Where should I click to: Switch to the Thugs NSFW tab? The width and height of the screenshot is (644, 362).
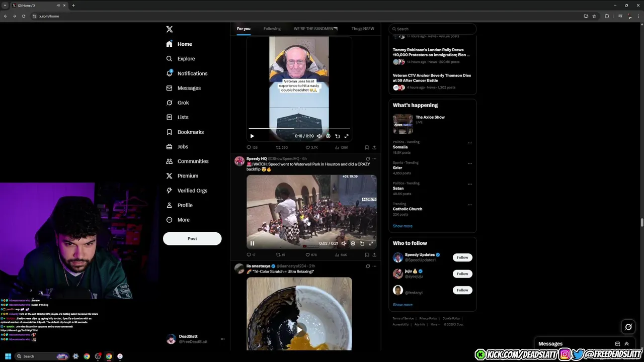(363, 29)
